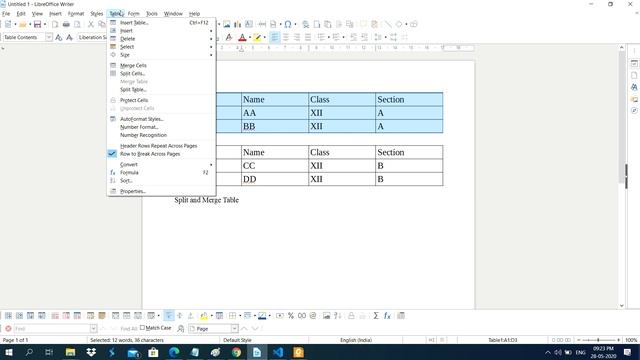Click font color red A swatch

point(242,38)
